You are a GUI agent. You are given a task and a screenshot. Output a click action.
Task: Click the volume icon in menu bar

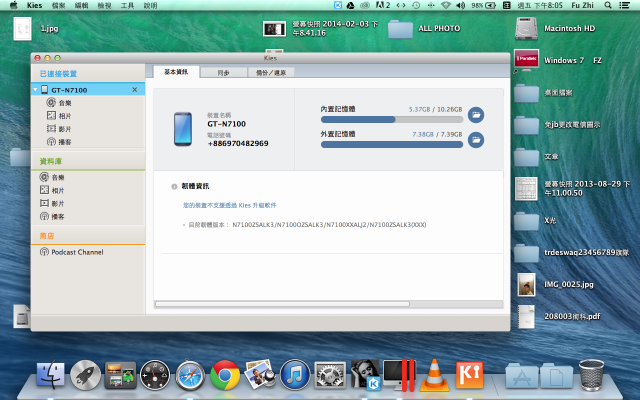click(460, 5)
